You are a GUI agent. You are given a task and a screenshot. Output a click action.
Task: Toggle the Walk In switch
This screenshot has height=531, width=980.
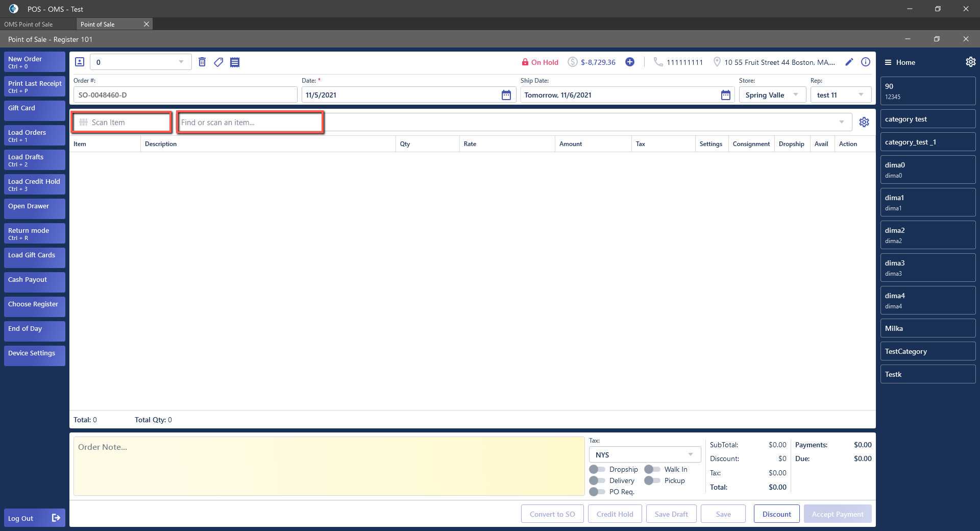652,469
